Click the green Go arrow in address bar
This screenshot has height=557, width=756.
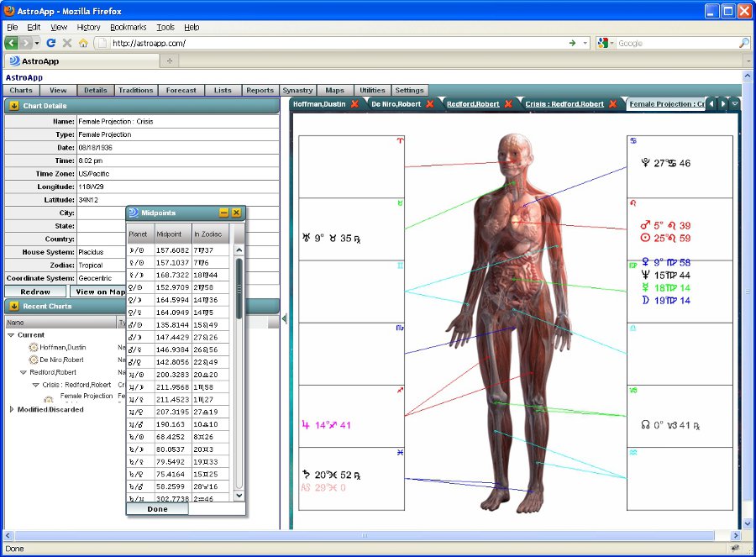(x=572, y=43)
